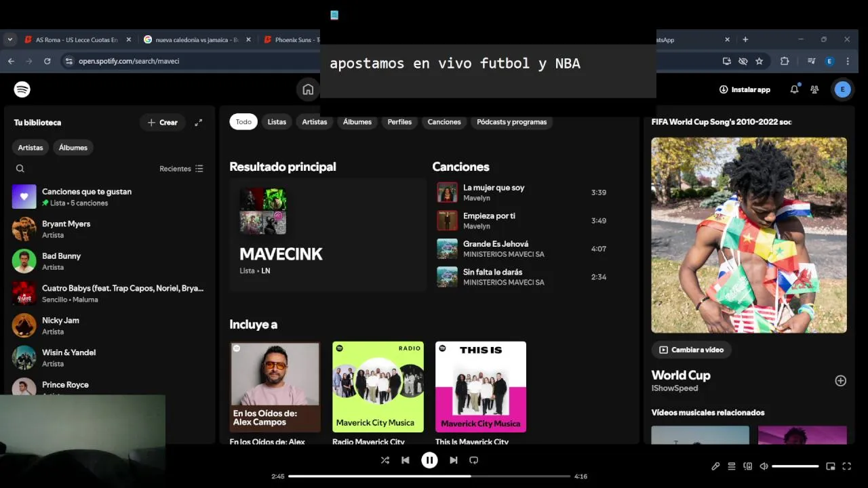This screenshot has width=868, height=488.
Task: Select the Todo filter tab
Action: pos(243,122)
